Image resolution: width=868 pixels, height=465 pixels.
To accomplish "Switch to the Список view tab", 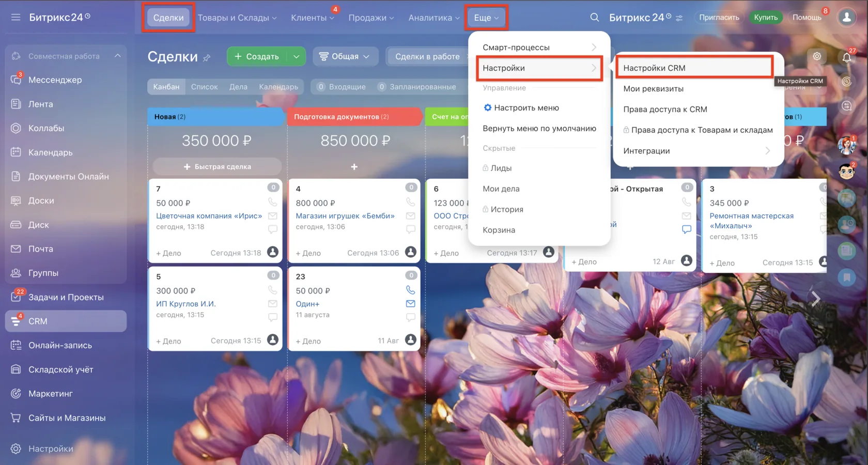I will 204,87.
